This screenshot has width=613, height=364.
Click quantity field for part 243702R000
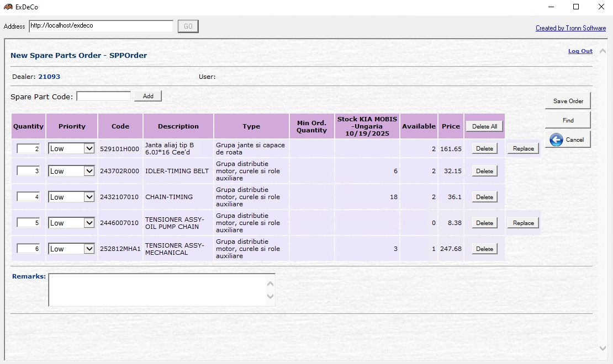click(x=29, y=171)
